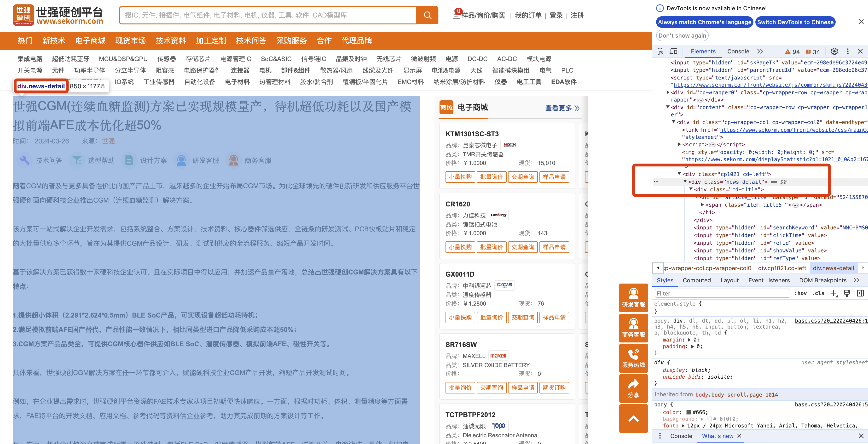
Task: Open the Computed tab
Action: point(696,280)
